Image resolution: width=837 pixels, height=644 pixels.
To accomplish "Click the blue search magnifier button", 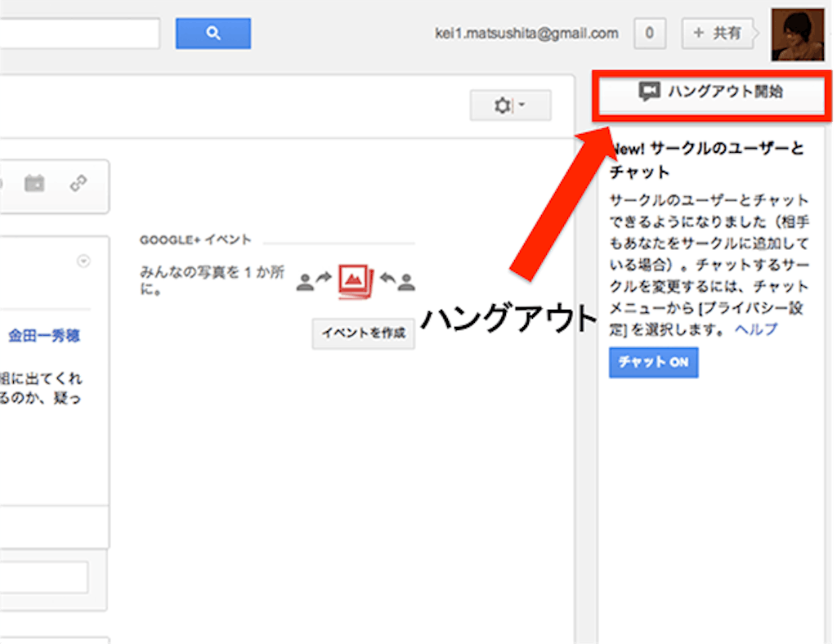I will [x=213, y=34].
